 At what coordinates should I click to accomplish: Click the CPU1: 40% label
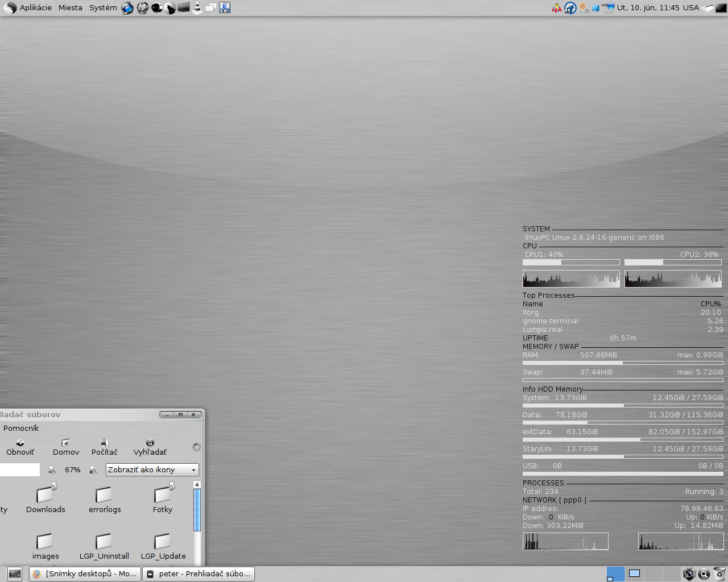coord(544,255)
